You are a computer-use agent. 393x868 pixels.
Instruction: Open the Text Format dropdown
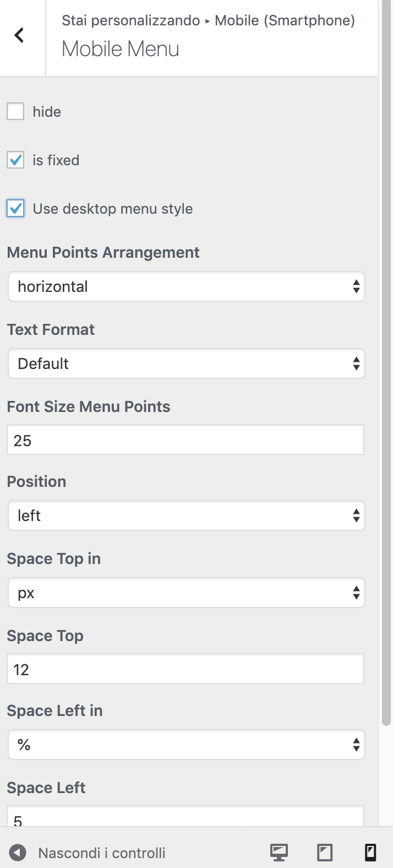tap(186, 364)
